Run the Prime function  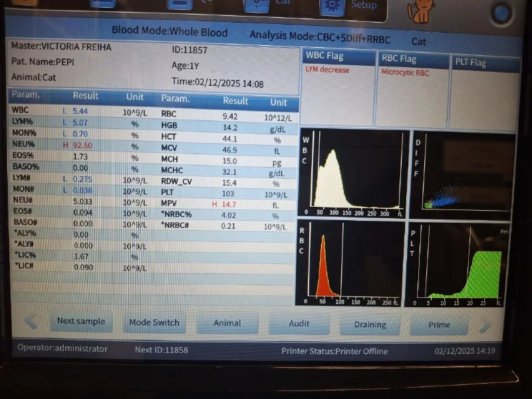[439, 325]
